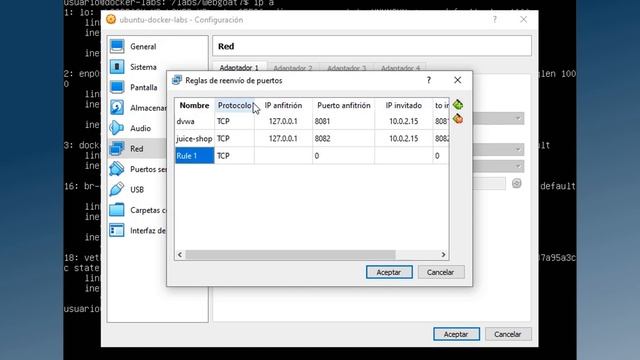Click host IP 127.0.0.1 in dvwa row
Viewport: 640px width, 360px height.
(283, 121)
